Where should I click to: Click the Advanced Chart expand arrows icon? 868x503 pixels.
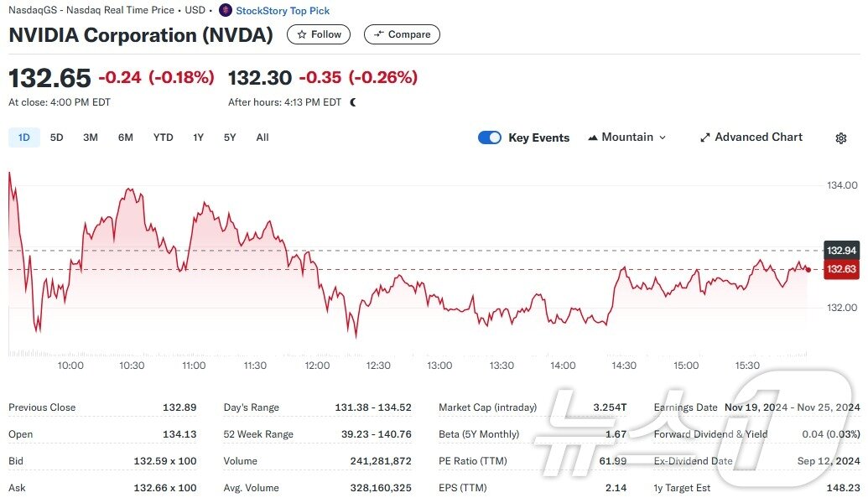point(705,137)
